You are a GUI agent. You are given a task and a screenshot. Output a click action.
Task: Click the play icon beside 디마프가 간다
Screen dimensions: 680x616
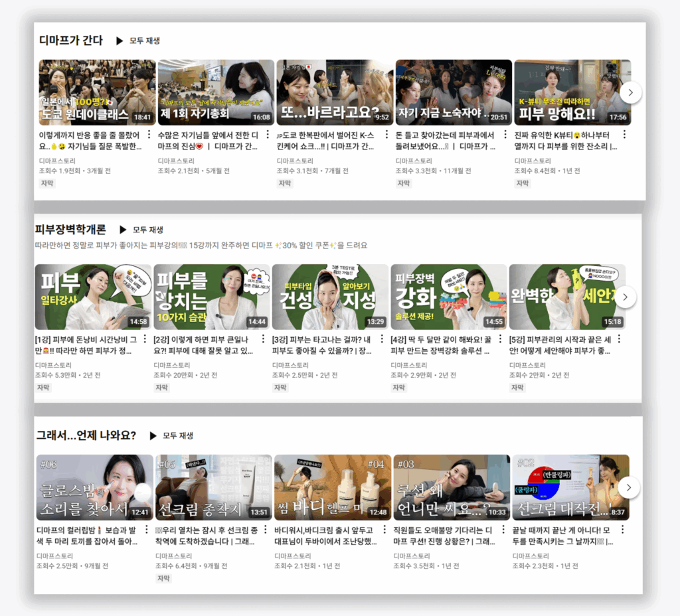121,40
